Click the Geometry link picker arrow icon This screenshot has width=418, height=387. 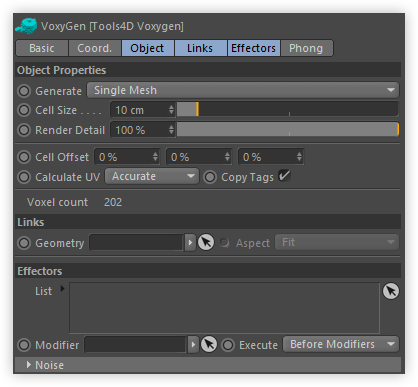click(206, 242)
